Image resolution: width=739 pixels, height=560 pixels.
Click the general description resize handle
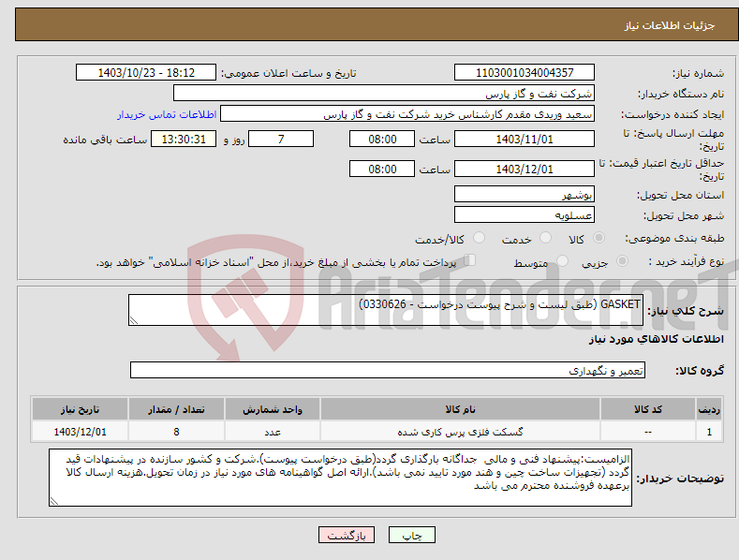click(134, 320)
